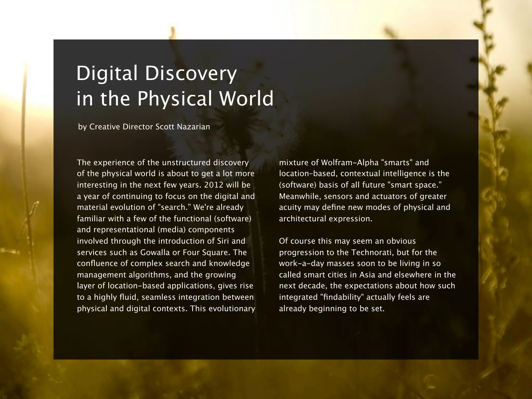Click the line "architectural expression."
Viewport: 532px width, 399px height.
(326, 219)
